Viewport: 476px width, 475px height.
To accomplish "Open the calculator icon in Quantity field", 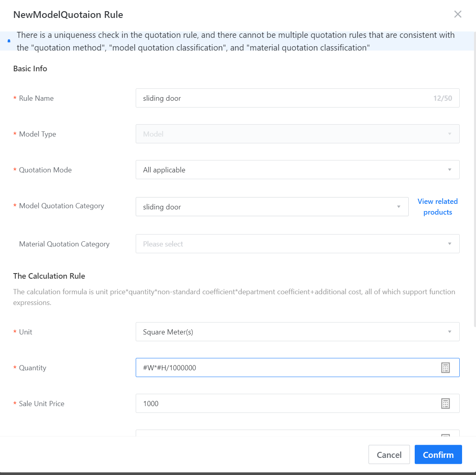I will point(445,367).
